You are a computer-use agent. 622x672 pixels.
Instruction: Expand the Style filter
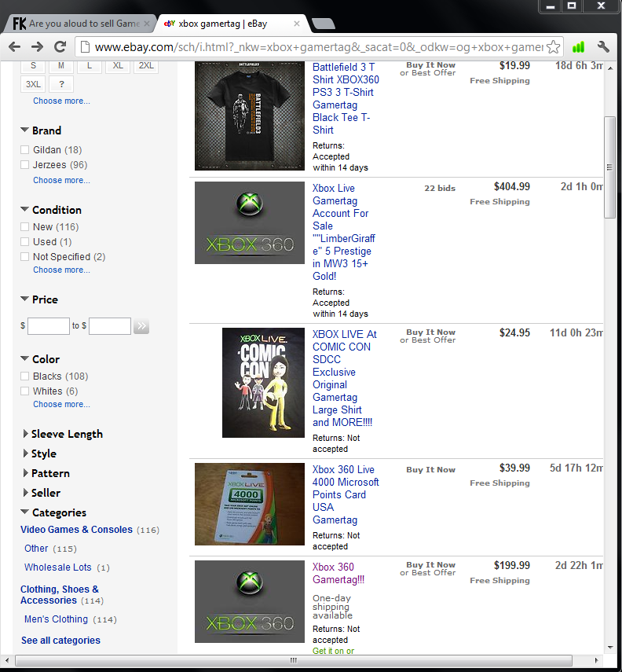pyautogui.click(x=26, y=454)
